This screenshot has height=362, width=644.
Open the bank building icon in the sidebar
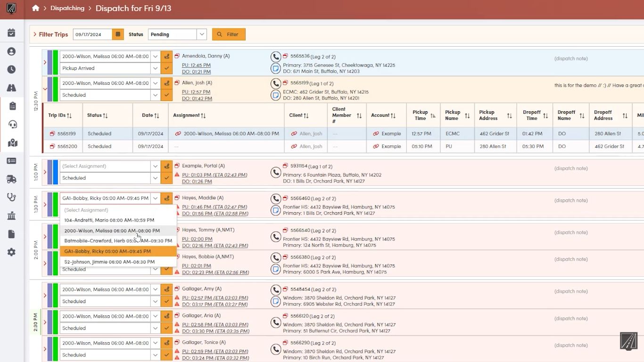coord(11,215)
